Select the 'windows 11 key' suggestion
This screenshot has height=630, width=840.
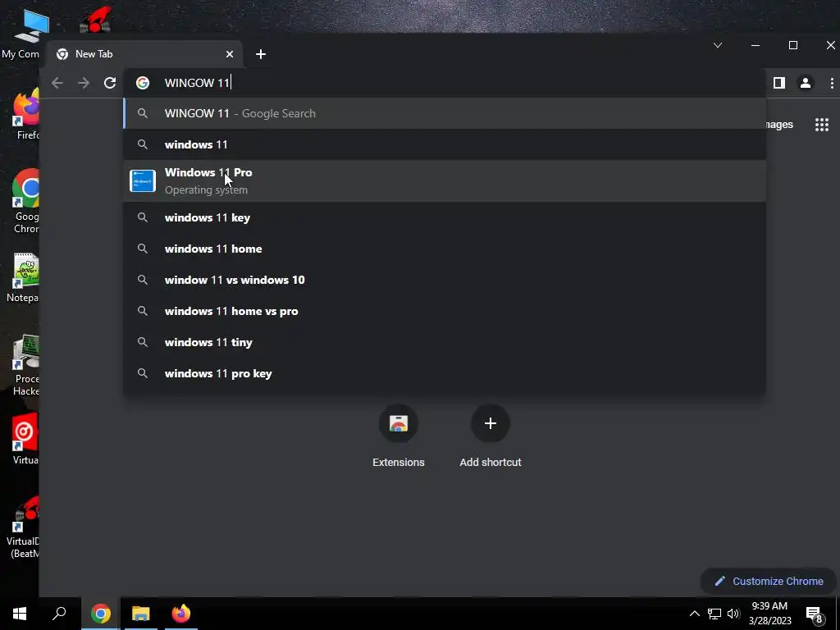pos(445,217)
